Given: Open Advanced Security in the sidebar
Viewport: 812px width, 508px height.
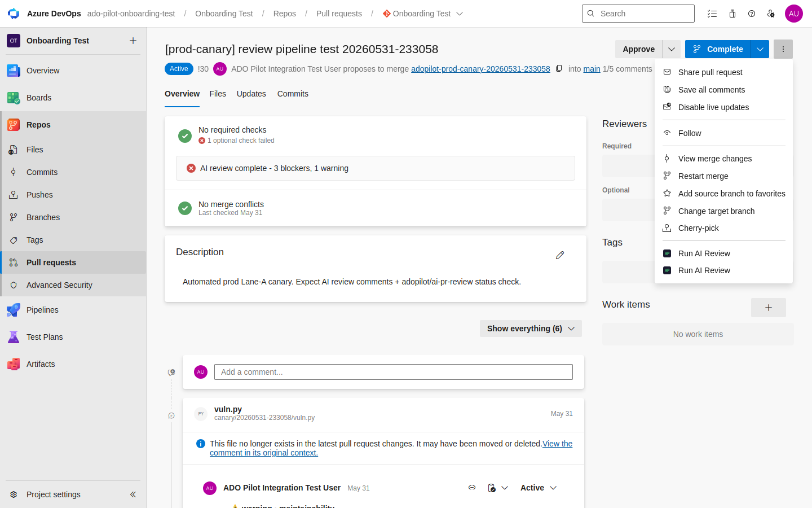Looking at the screenshot, I should click(x=73, y=285).
